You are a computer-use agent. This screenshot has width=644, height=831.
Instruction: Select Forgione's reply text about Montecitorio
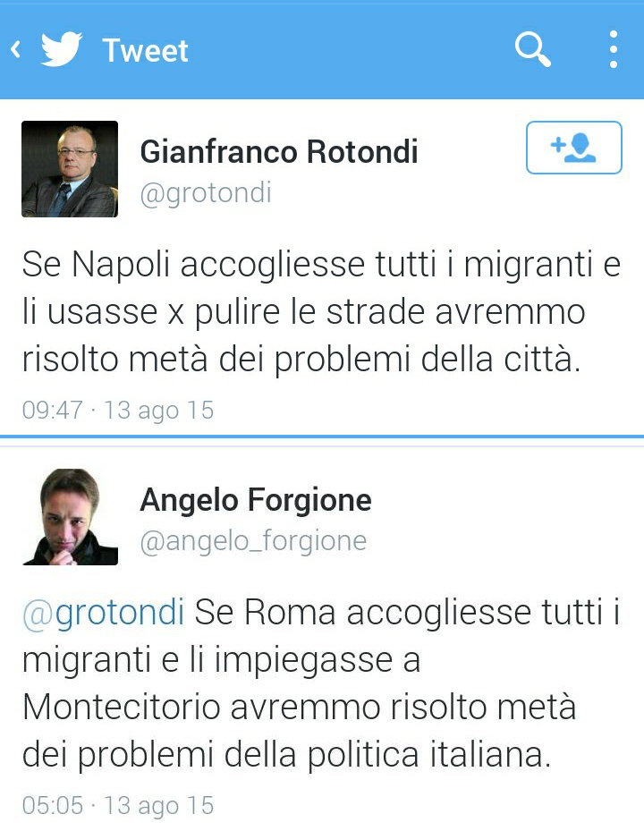[x=321, y=684]
